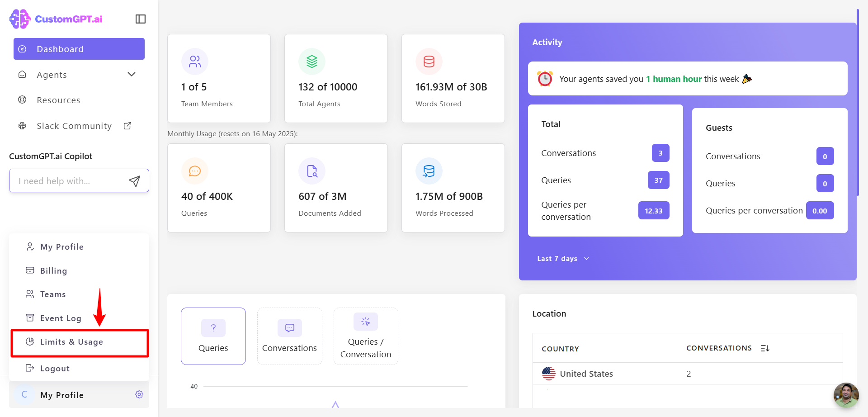Open the Dashboard menu item

[x=79, y=49]
